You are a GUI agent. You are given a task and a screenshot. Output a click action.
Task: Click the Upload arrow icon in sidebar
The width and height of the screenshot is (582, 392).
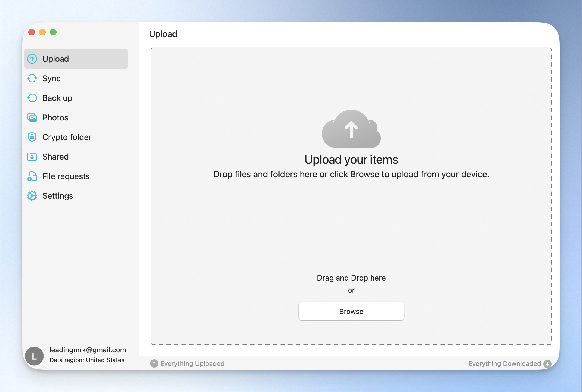click(32, 59)
